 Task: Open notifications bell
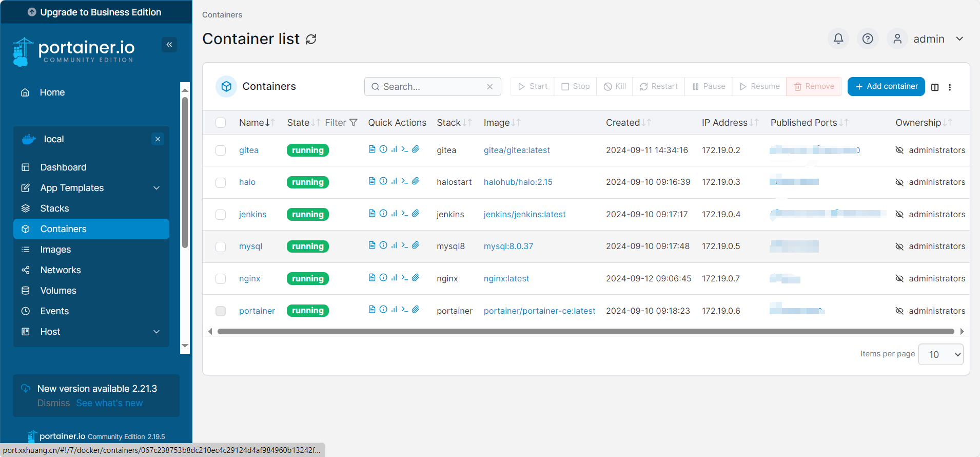(838, 39)
